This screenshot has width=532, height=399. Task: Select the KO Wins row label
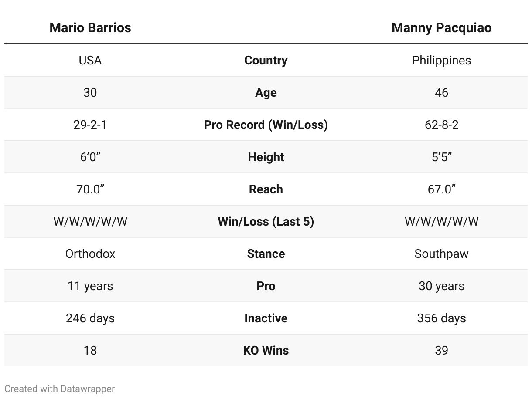click(x=266, y=350)
